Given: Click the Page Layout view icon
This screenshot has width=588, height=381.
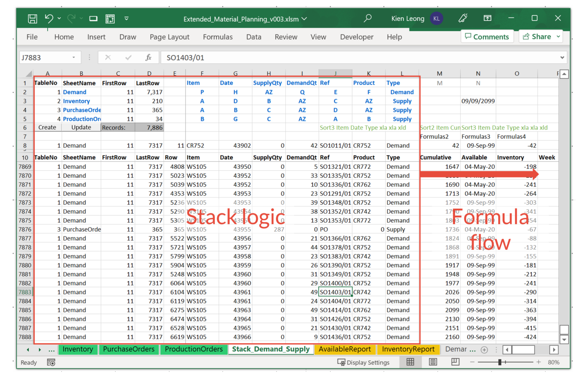Looking at the screenshot, I should click(x=433, y=362).
